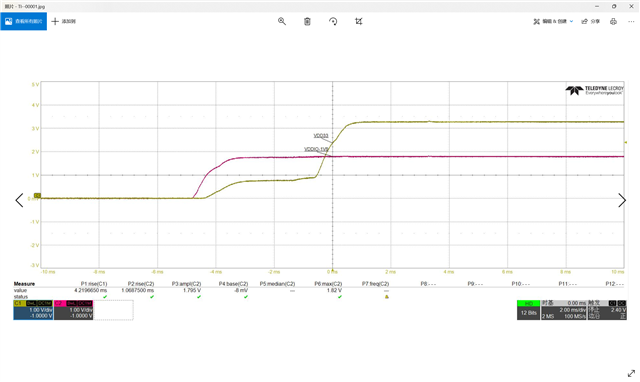Minimize the Photos window

tap(597, 6)
